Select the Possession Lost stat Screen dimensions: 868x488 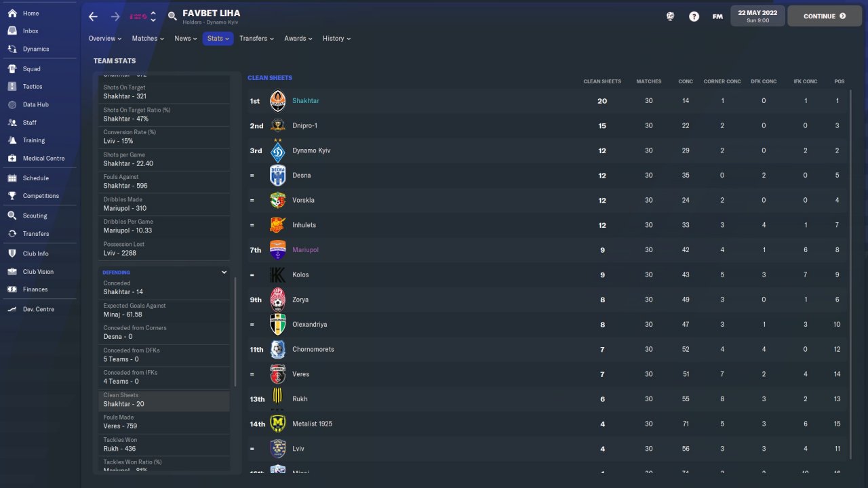(165, 249)
